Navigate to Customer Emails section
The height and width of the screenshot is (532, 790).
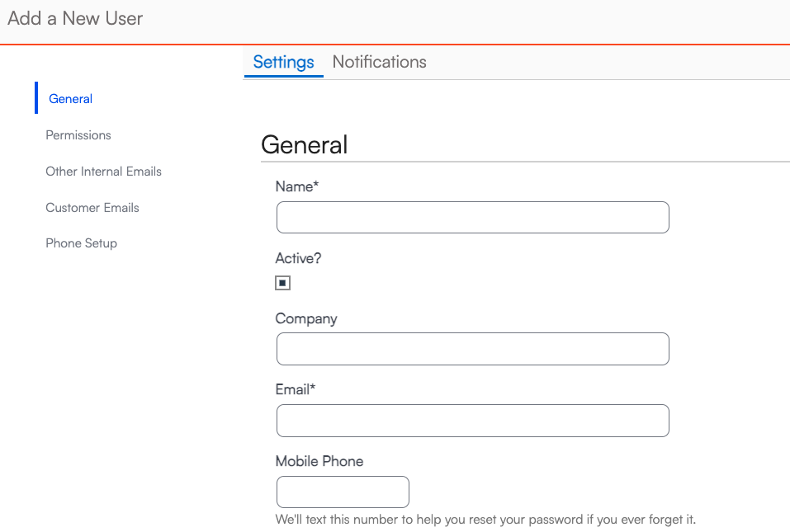coord(92,208)
